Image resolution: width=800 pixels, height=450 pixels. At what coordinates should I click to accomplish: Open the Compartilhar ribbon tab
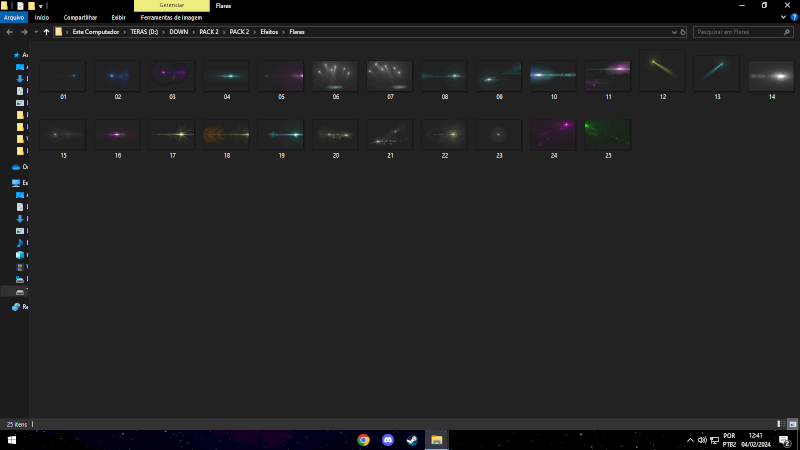point(80,17)
